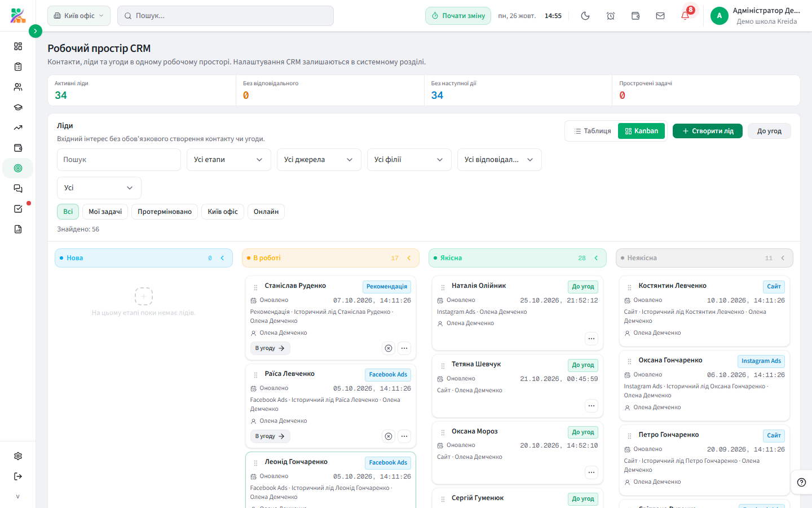This screenshot has width=812, height=508.
Task: Click the Створити лід button
Action: click(x=708, y=131)
